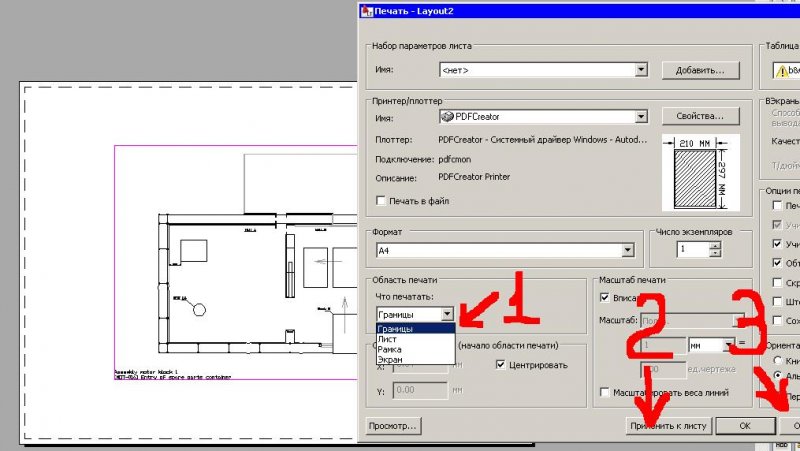Select the Аль... landscape orientation radio button

click(x=778, y=375)
